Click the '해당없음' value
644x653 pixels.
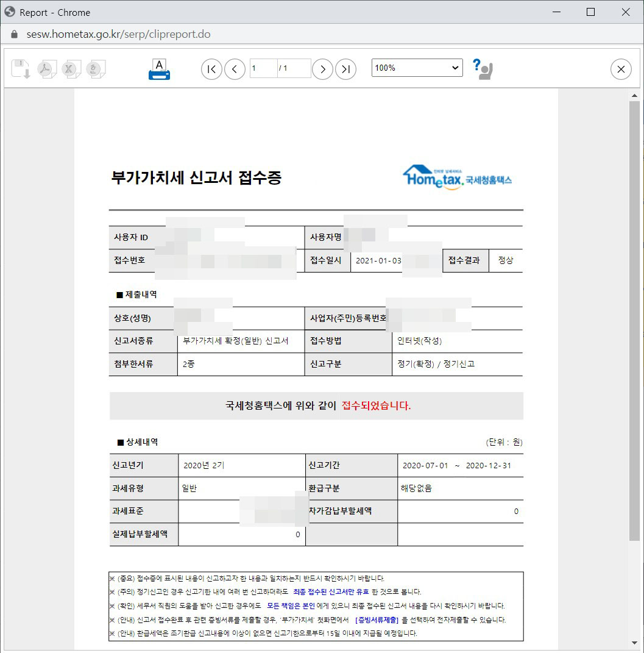[x=416, y=488]
